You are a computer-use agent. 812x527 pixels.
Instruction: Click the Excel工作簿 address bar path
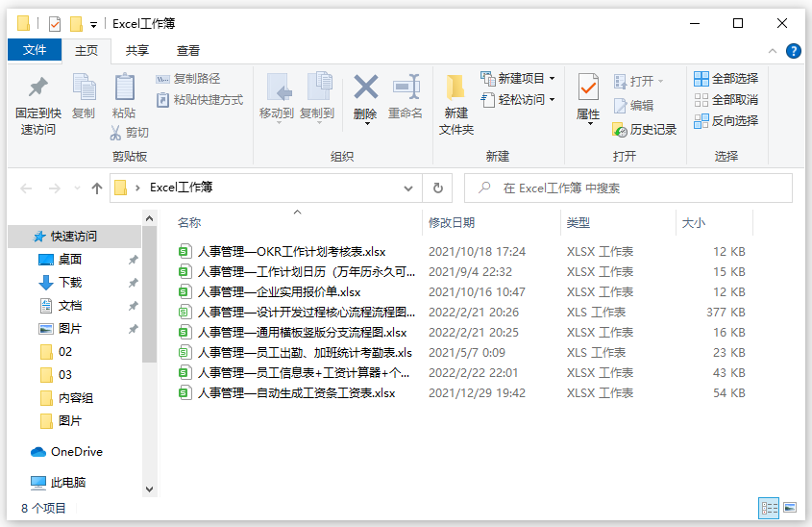click(x=181, y=188)
